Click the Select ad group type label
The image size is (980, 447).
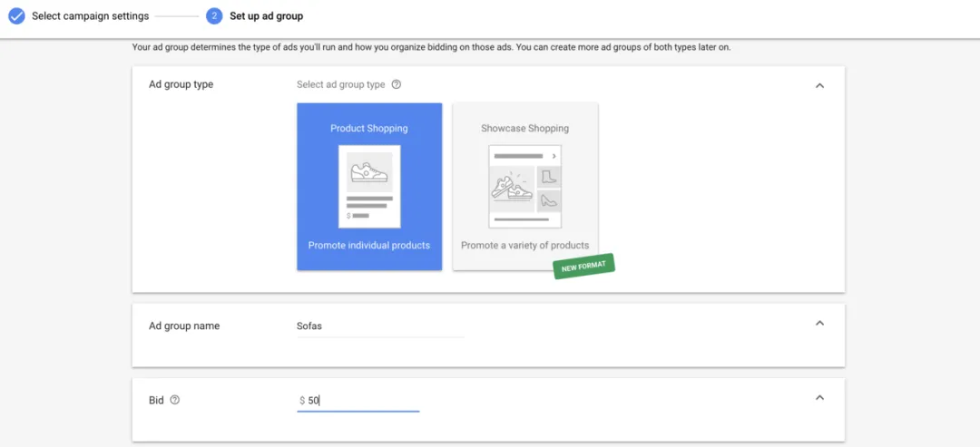coord(340,84)
